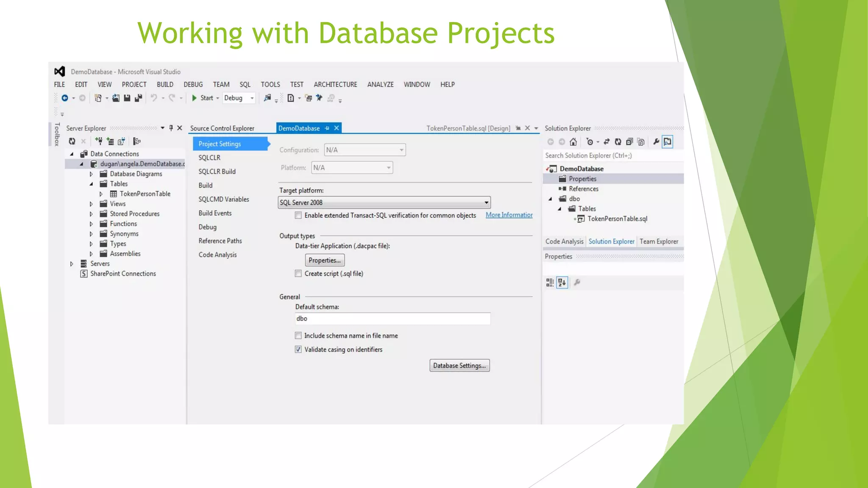The width and height of the screenshot is (868, 488).
Task: Click the Properties... button under Data-tier Application
Action: 325,260
